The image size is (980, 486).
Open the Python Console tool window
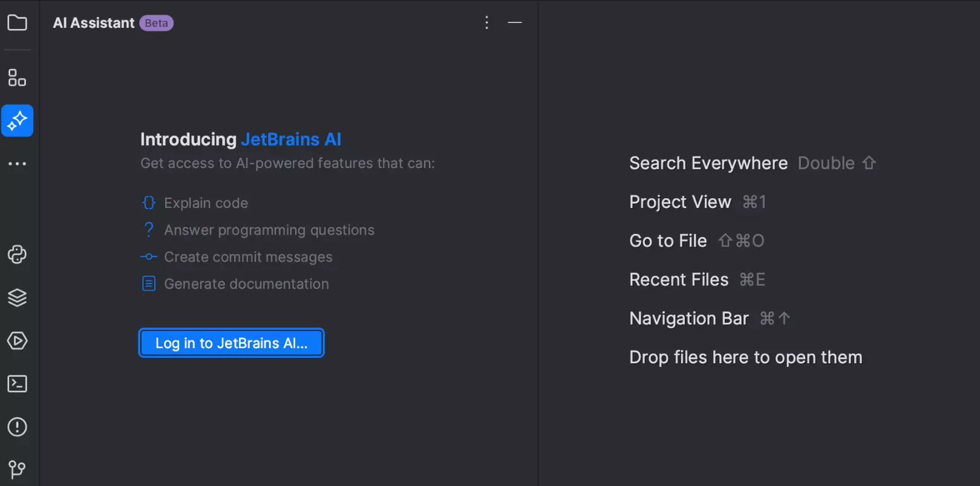coord(17,254)
